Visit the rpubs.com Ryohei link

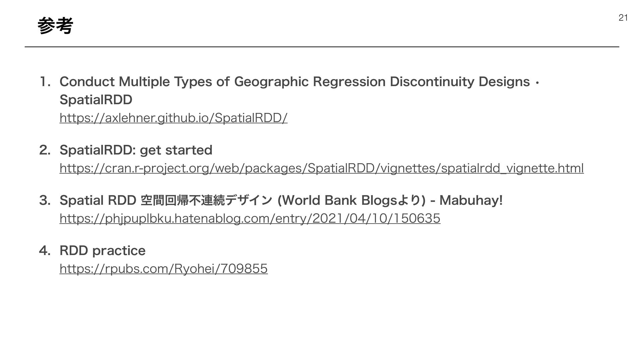point(163,268)
